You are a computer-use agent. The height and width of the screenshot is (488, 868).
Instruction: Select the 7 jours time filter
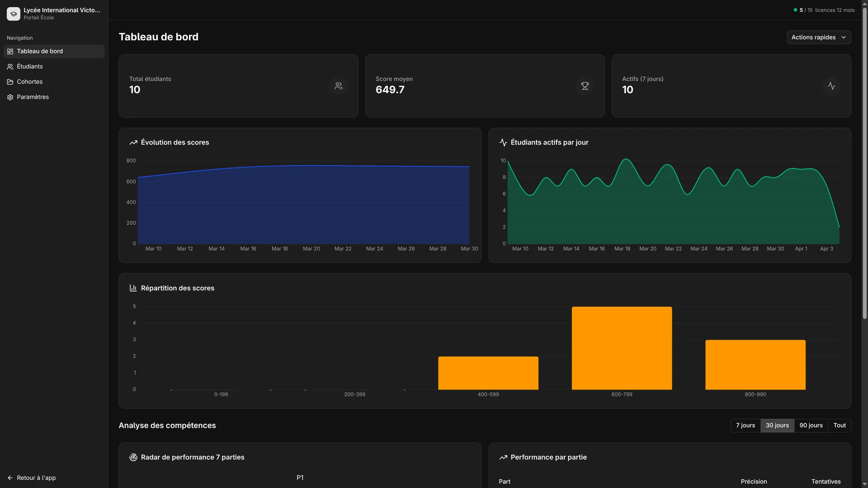746,426
